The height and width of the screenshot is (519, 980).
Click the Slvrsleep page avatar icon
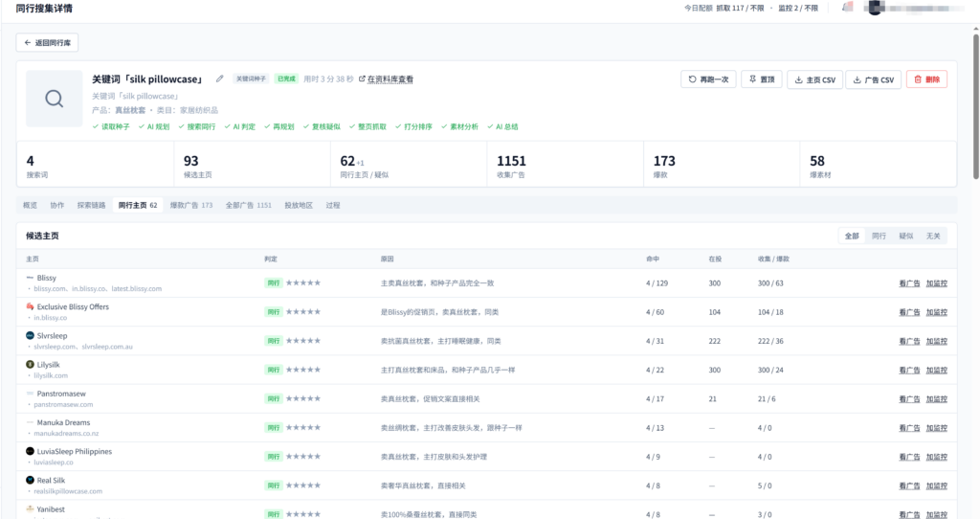coord(30,335)
